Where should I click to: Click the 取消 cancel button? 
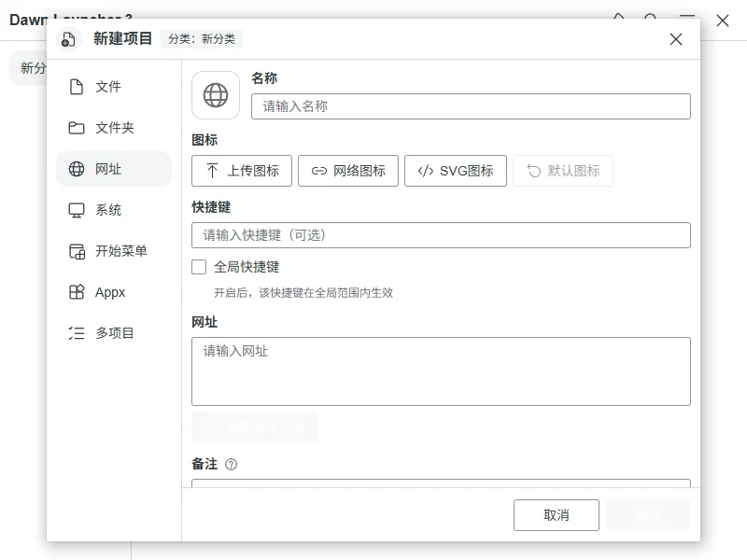coord(556,515)
